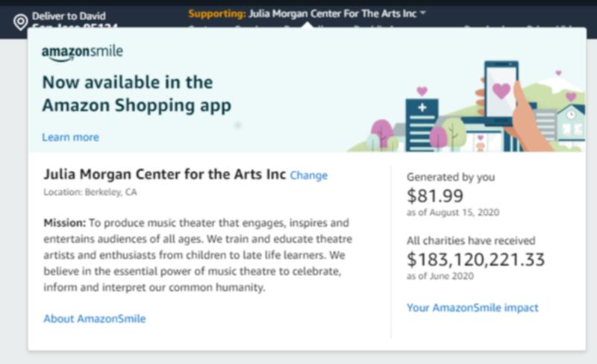Click the 'as of August 15, 2020' text
Image resolution: width=597 pixels, height=364 pixels.
click(x=453, y=212)
